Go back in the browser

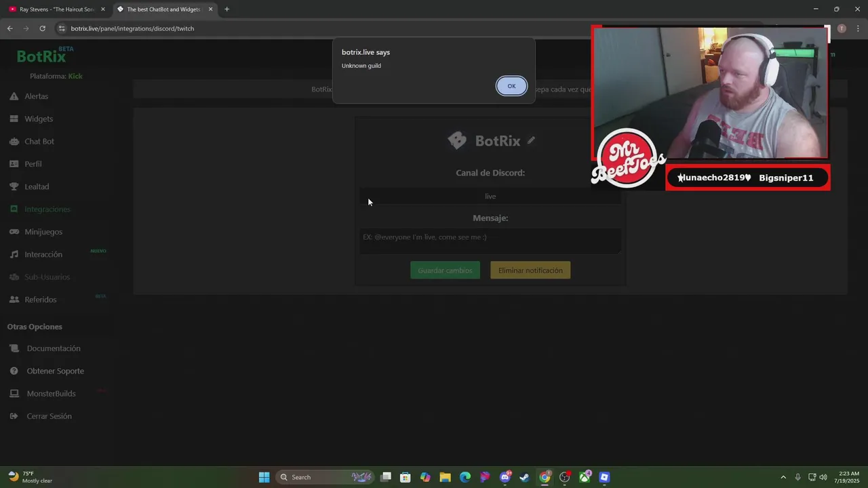point(9,28)
